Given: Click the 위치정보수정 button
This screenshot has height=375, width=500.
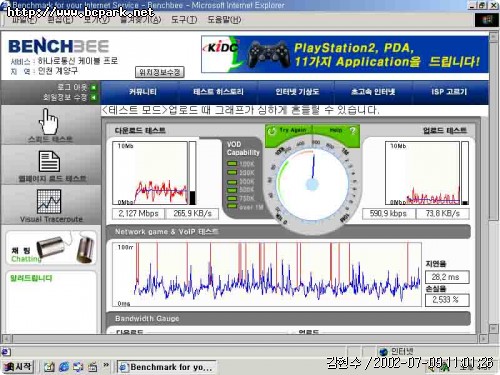Looking at the screenshot, I should pos(160,72).
